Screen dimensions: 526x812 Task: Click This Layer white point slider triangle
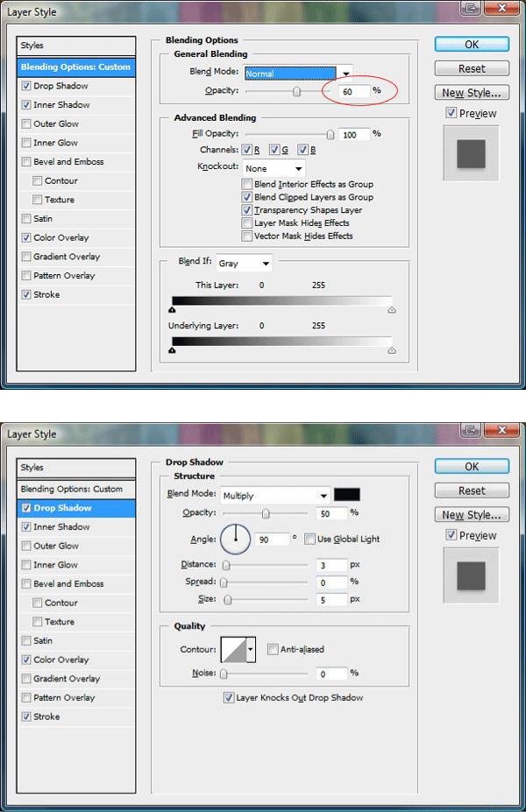(x=392, y=310)
